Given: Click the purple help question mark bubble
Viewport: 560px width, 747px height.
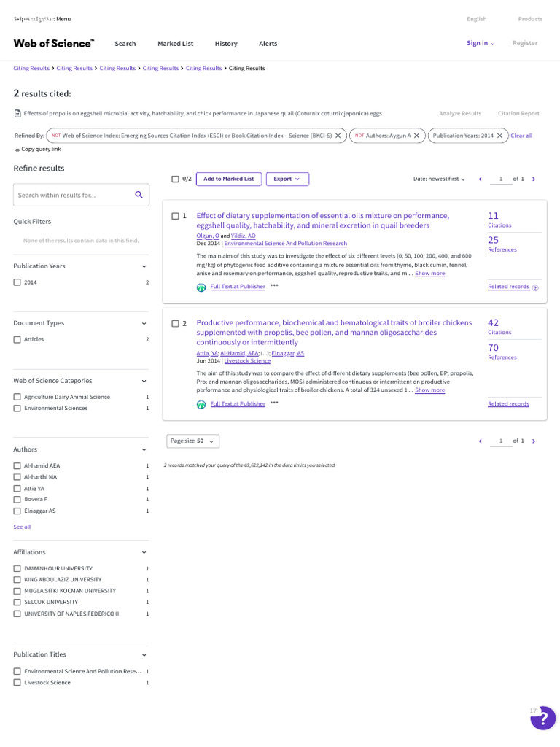Looking at the screenshot, I should coord(542,719).
